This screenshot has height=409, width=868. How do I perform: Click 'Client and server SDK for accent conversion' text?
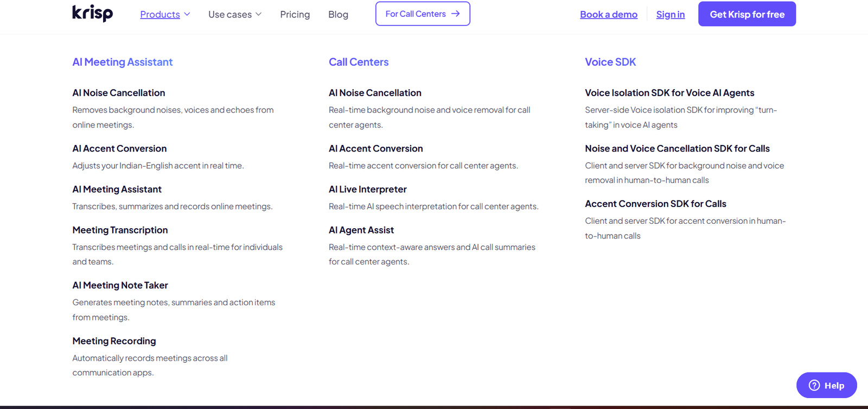pyautogui.click(x=685, y=228)
